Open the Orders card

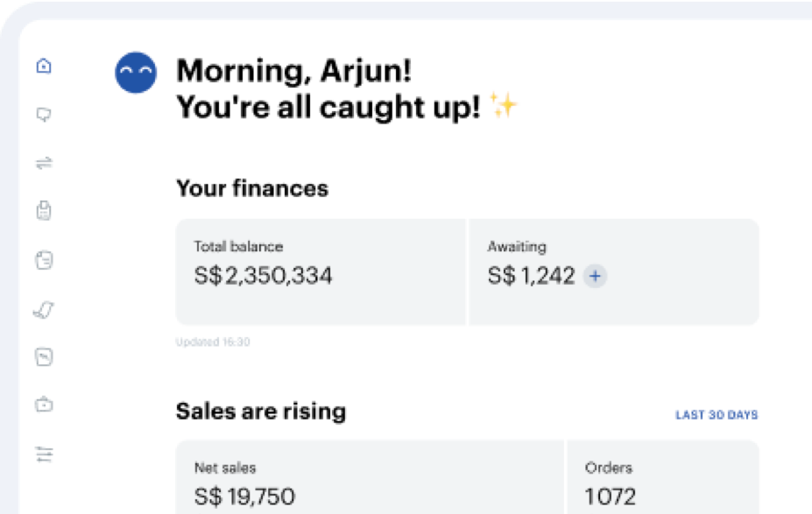(x=663, y=477)
